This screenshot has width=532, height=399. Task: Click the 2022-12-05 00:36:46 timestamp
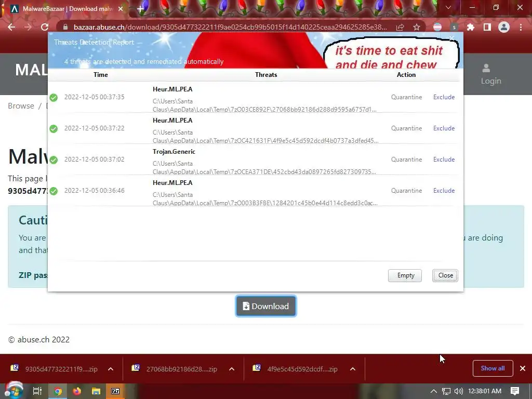click(x=95, y=191)
